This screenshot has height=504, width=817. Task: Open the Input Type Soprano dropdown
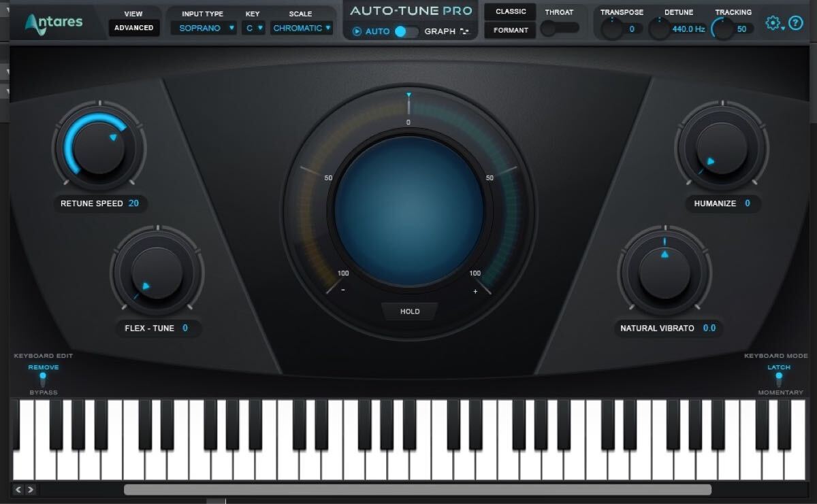tap(203, 28)
